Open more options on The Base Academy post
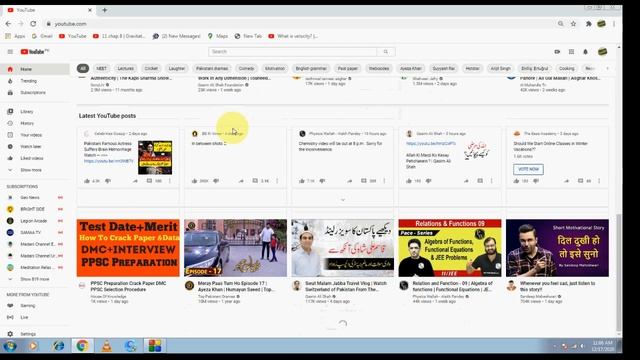Screen dimensions: 640x360 click(x=599, y=181)
